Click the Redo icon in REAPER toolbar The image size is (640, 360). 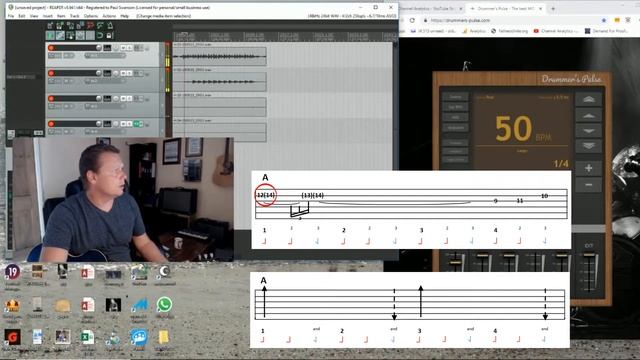[x=100, y=26]
